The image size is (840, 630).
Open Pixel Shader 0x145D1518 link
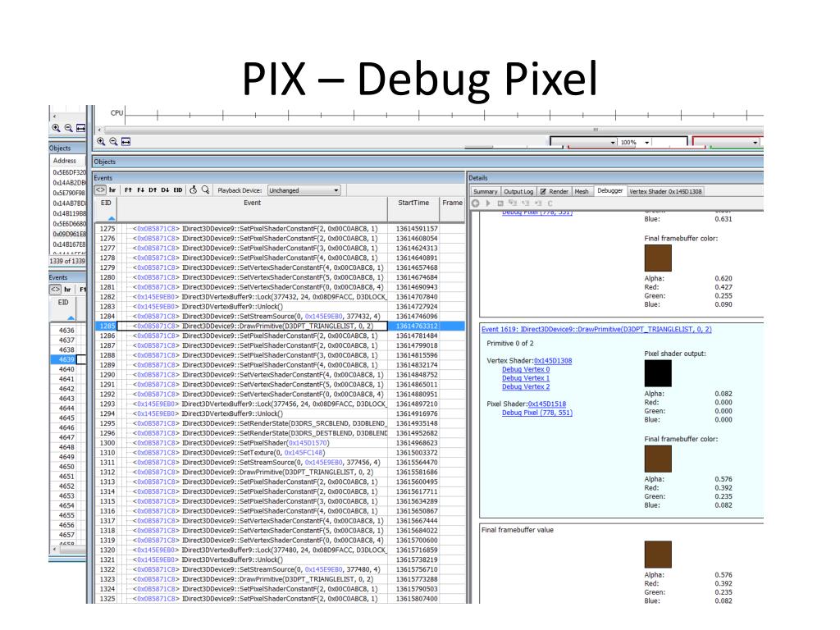pos(547,404)
